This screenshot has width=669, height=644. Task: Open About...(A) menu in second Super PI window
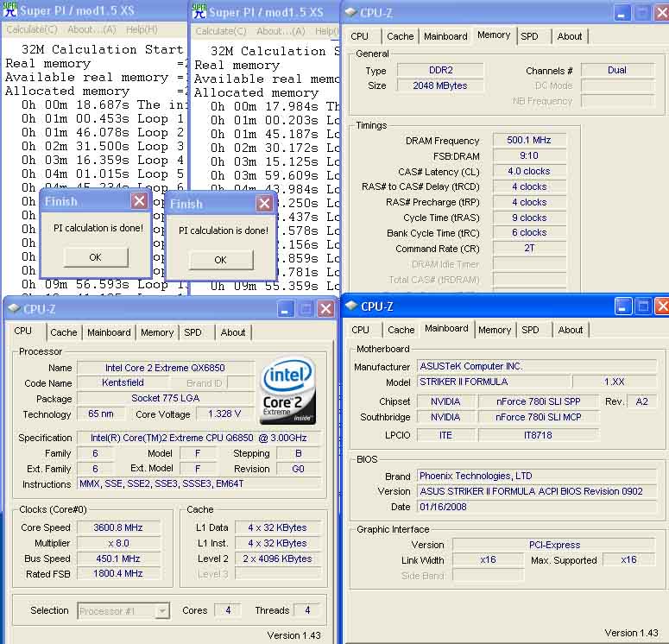281,31
